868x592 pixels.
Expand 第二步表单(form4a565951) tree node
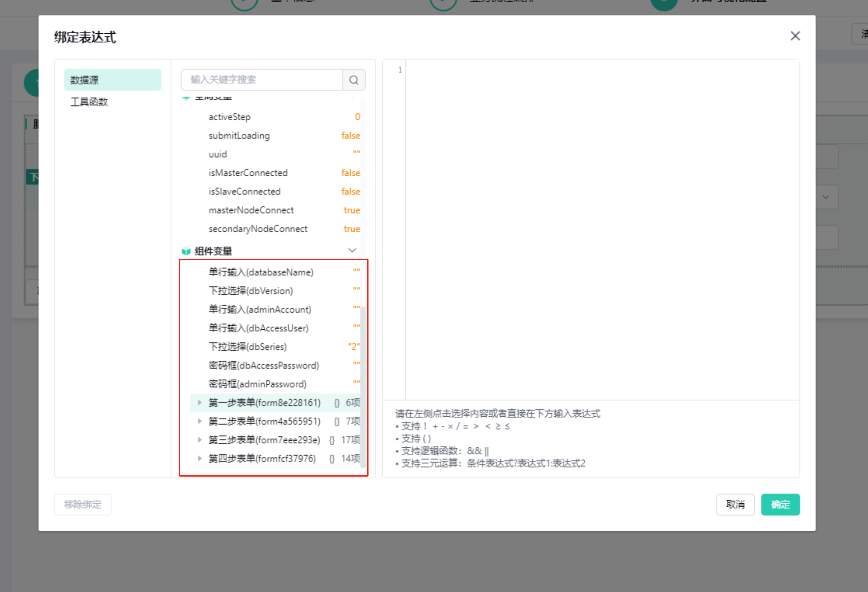[x=199, y=421]
